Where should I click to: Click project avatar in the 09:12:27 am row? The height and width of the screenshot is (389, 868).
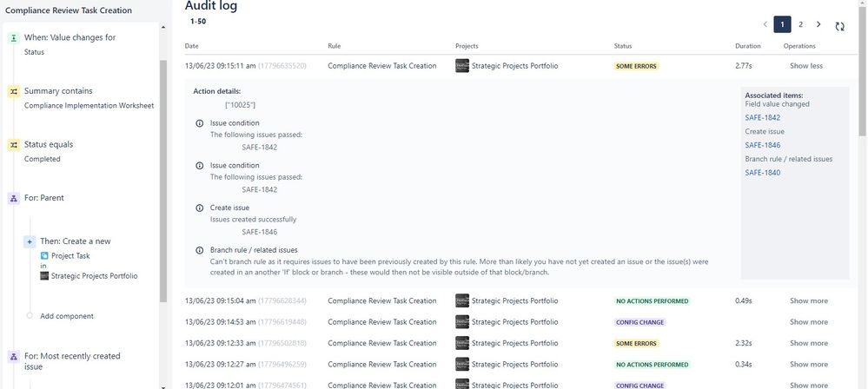tap(462, 364)
